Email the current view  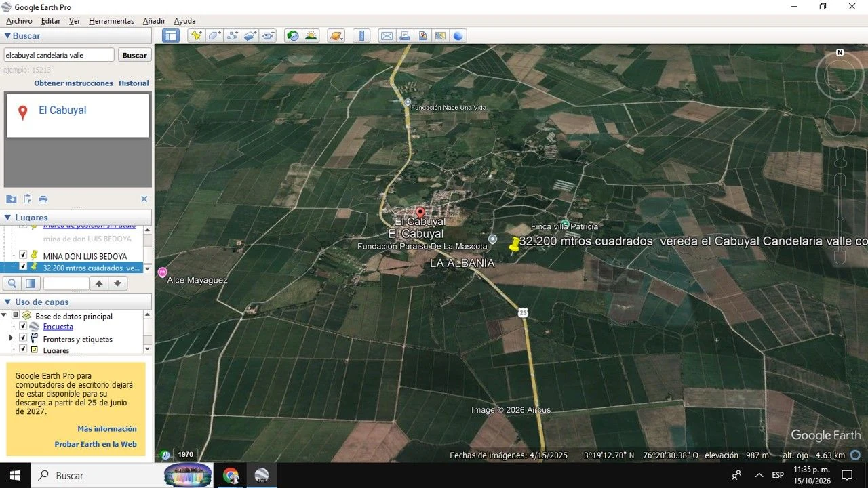click(387, 35)
